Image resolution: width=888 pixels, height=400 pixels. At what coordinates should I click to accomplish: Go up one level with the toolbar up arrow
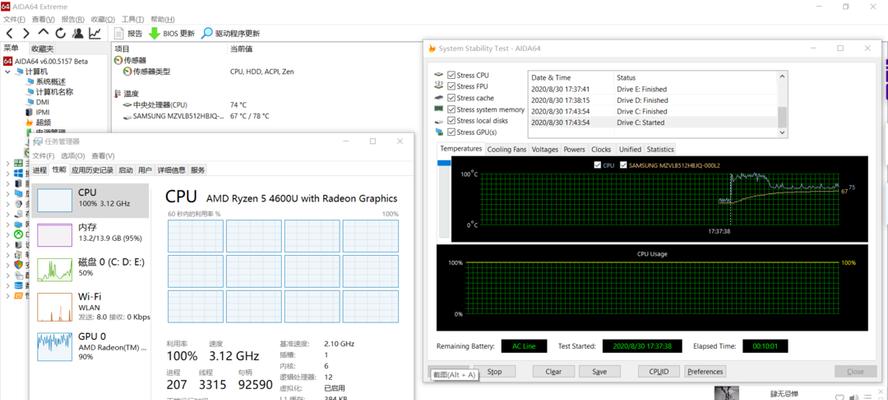pyautogui.click(x=44, y=33)
